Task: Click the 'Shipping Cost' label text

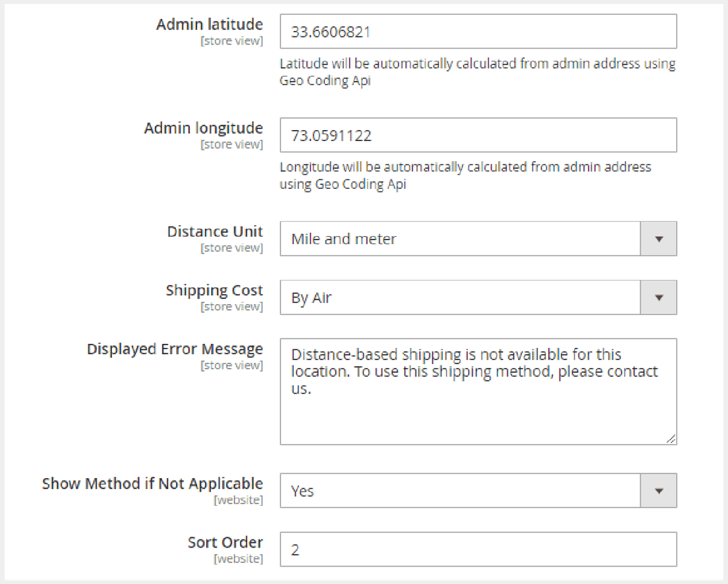Action: (214, 290)
